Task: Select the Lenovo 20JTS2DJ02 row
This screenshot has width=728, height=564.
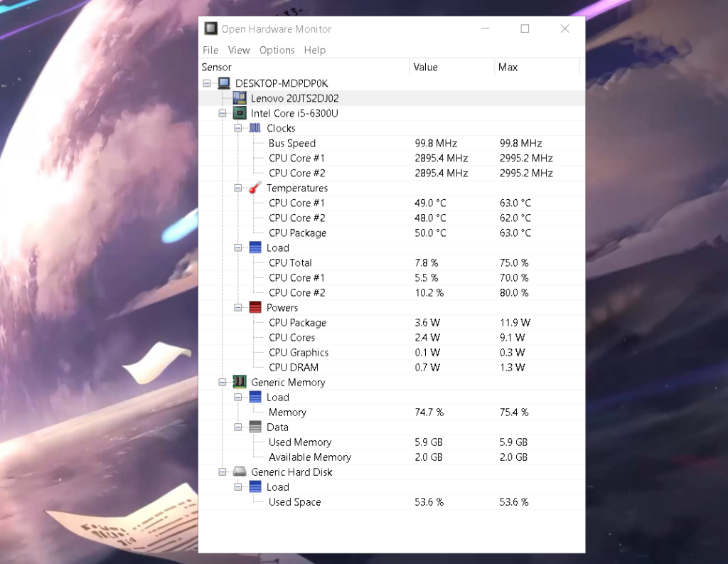Action: tap(392, 98)
